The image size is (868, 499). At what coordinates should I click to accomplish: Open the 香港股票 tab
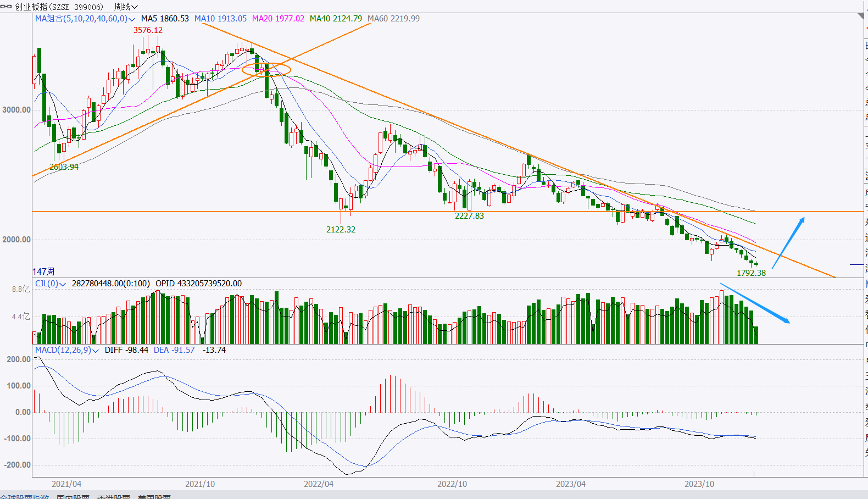pyautogui.click(x=114, y=497)
